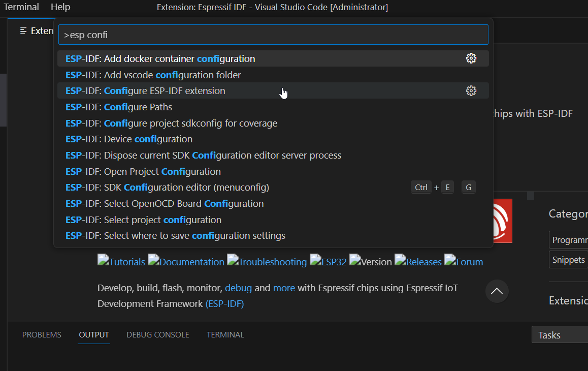Open the Troubleshooting link

pos(267,261)
